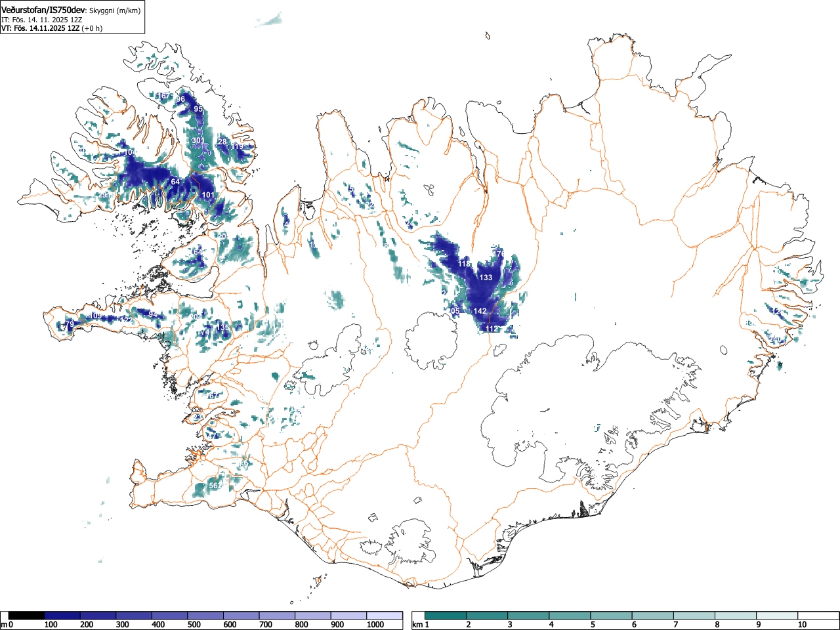Click the 562 visibility value on the map

click(x=215, y=486)
